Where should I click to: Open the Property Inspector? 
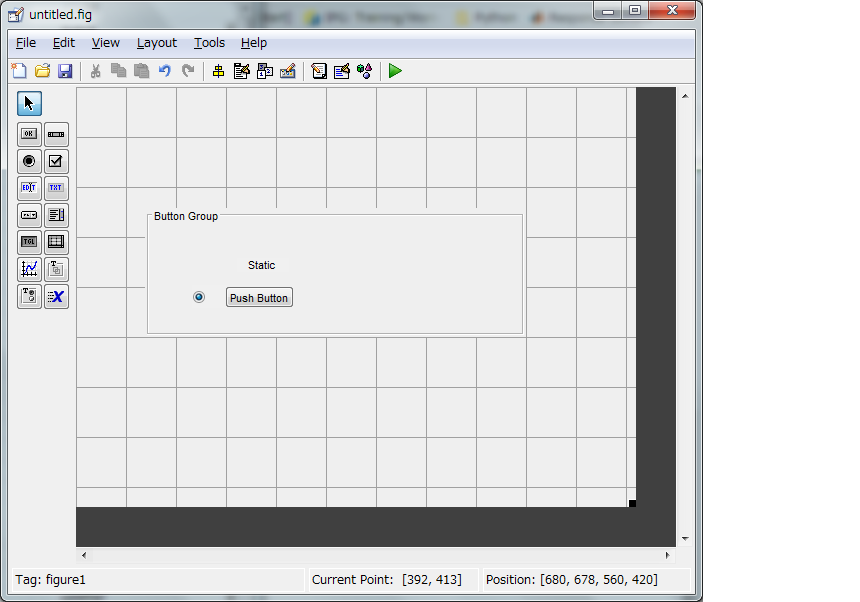[341, 71]
